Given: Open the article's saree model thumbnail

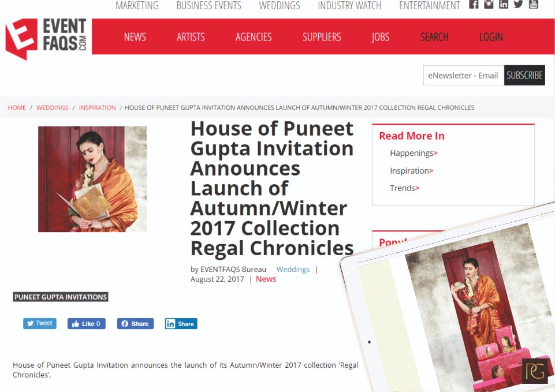Looking at the screenshot, I should 92,179.
